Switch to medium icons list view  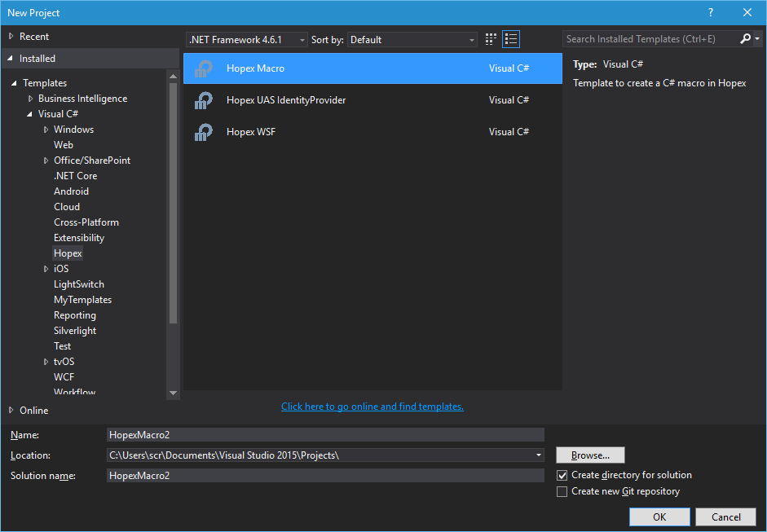click(x=511, y=39)
